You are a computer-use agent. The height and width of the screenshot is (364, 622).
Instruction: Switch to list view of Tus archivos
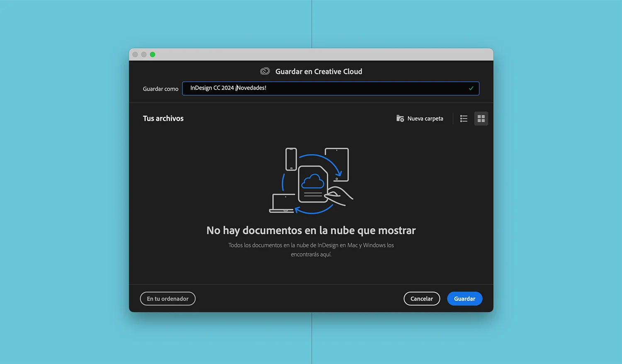[x=463, y=118]
